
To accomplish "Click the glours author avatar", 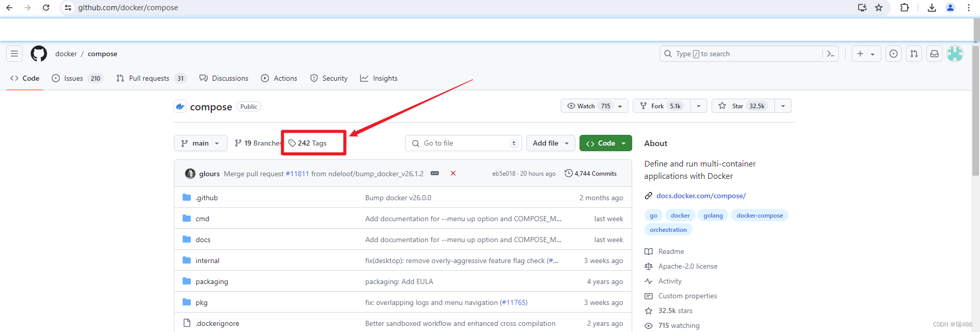I will click(190, 174).
